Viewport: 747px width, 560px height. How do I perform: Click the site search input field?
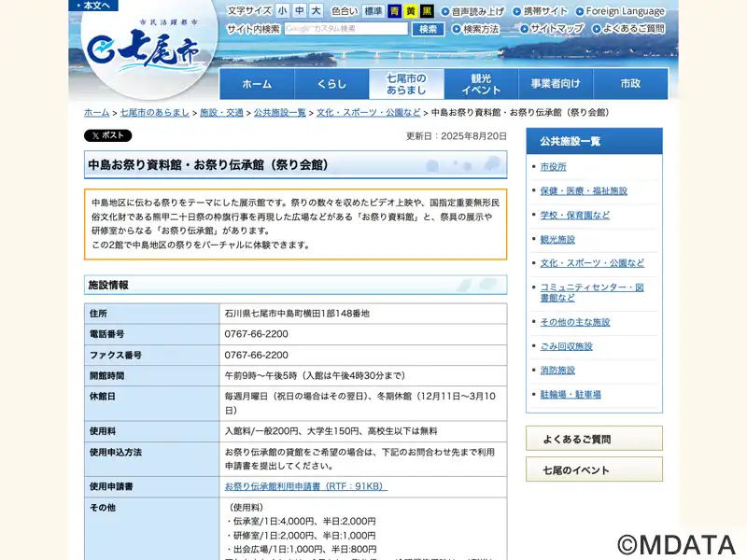pyautogui.click(x=346, y=29)
